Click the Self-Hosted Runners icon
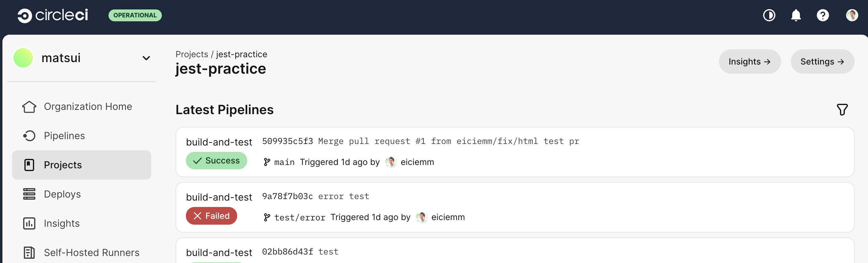Screen dimensions: 868x263 (x=29, y=252)
